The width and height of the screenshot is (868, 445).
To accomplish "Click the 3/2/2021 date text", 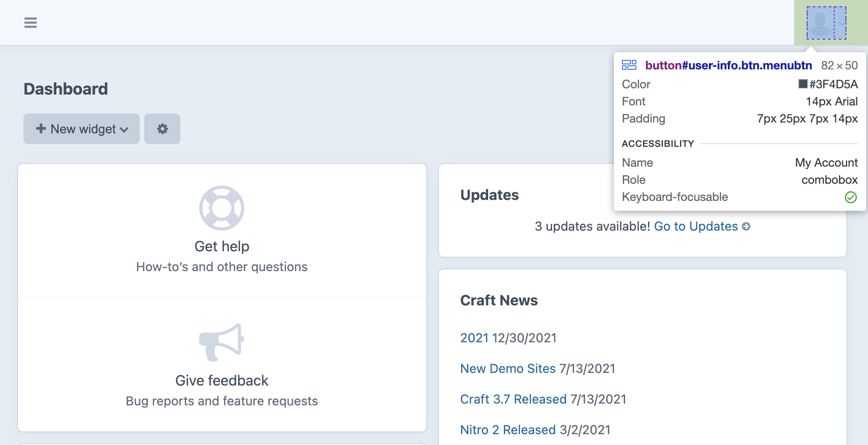I will tap(585, 430).
